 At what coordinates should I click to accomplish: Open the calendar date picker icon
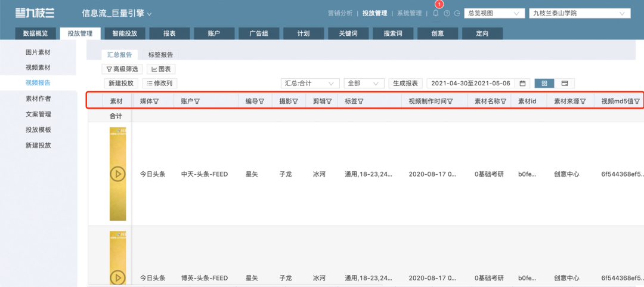tap(522, 84)
